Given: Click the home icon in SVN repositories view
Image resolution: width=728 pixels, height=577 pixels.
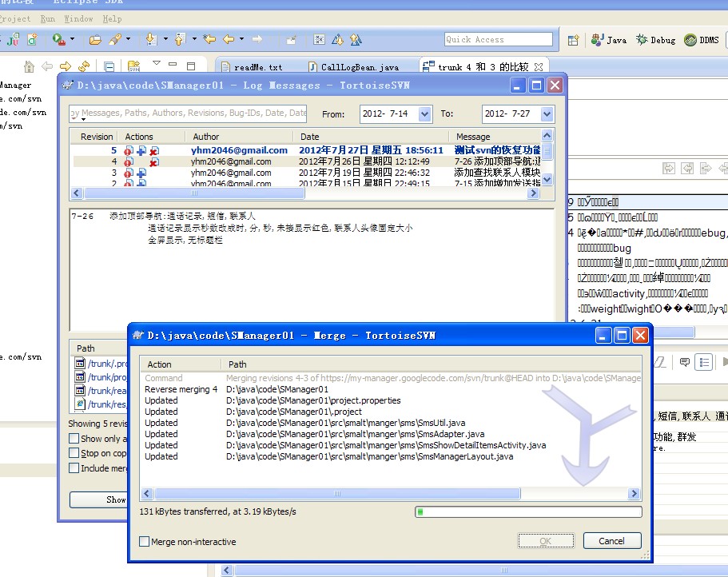Looking at the screenshot, I should point(29,67).
